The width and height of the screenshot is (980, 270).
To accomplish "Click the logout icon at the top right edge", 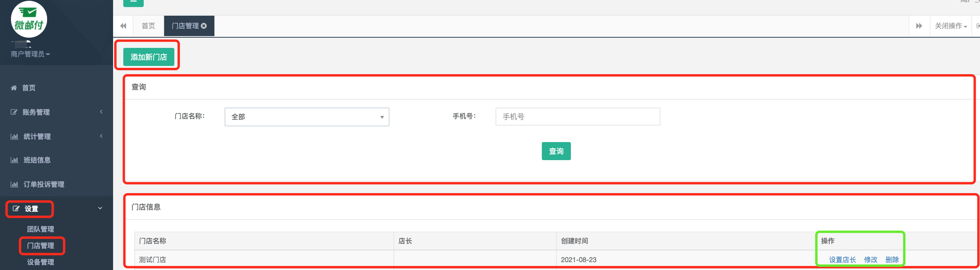I will click(x=978, y=26).
